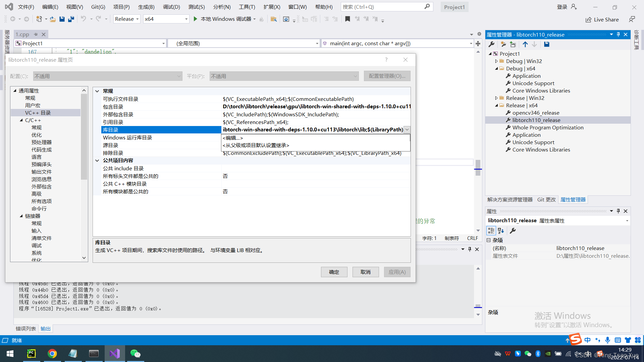Open the Release configuration dropdown
The image size is (644, 362).
tap(127, 19)
